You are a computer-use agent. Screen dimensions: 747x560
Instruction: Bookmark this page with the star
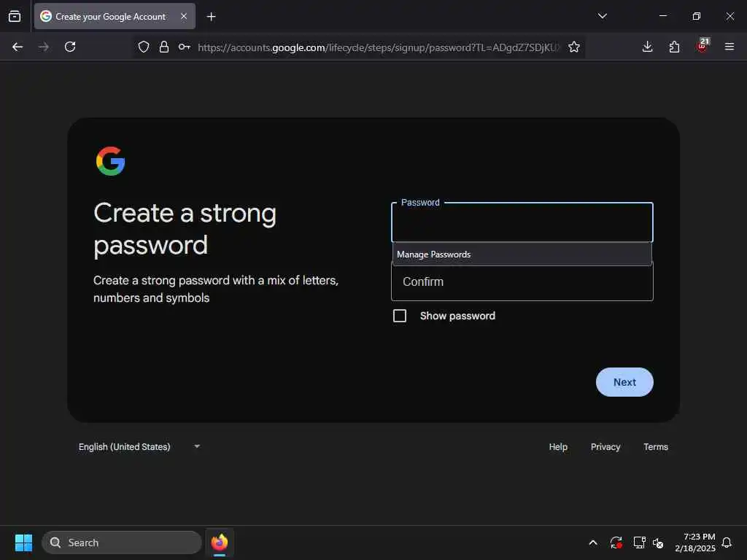[574, 47]
